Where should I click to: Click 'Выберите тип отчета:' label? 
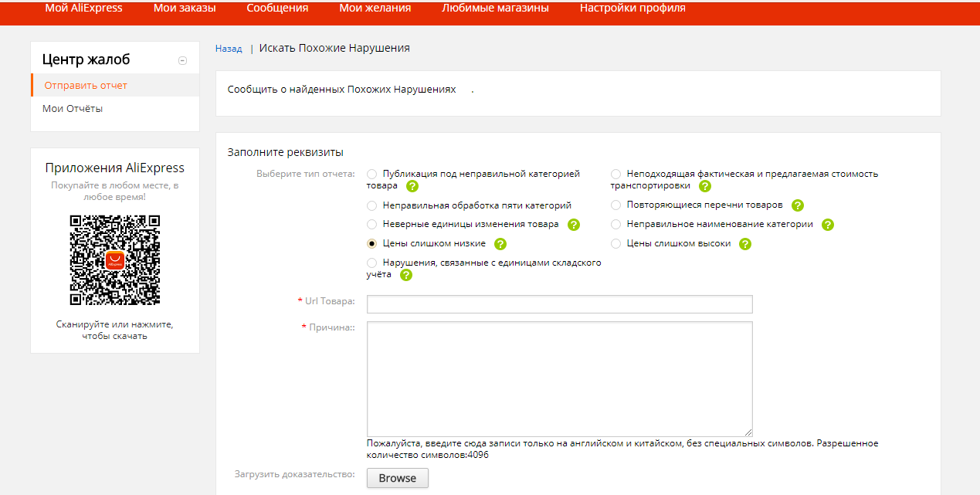click(306, 174)
